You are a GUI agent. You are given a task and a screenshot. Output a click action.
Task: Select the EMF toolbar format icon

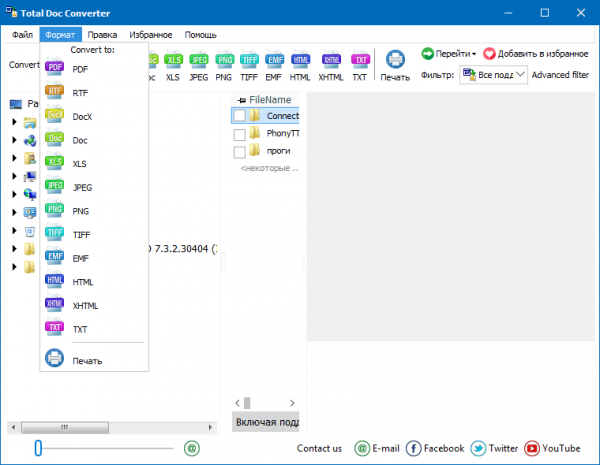tap(275, 65)
